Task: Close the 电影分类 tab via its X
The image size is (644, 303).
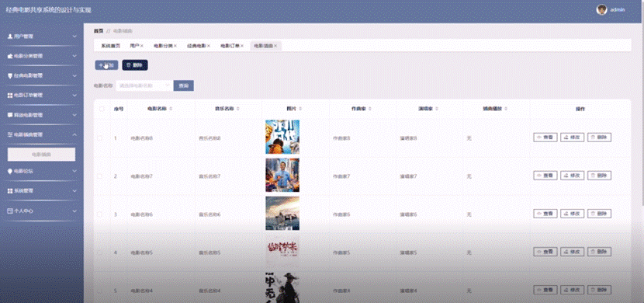Action: point(175,46)
